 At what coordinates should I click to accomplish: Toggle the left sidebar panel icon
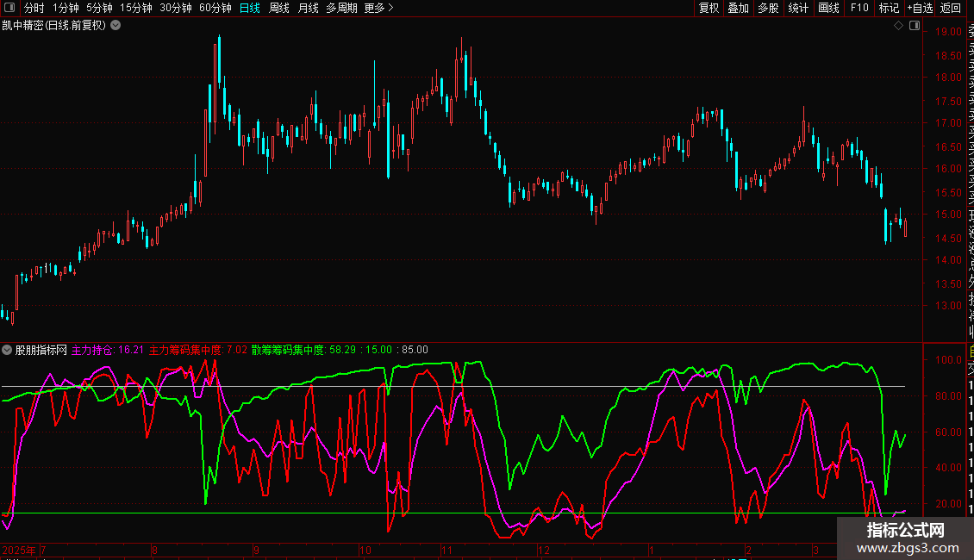point(9,8)
